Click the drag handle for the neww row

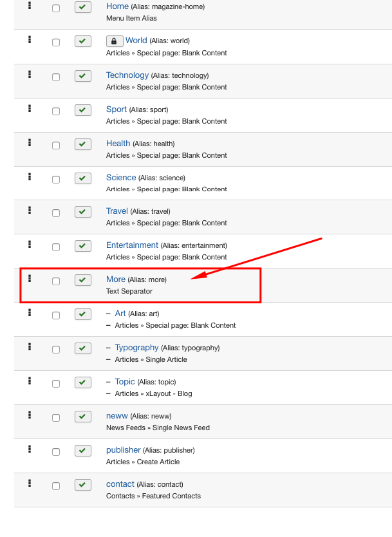pyautogui.click(x=30, y=415)
